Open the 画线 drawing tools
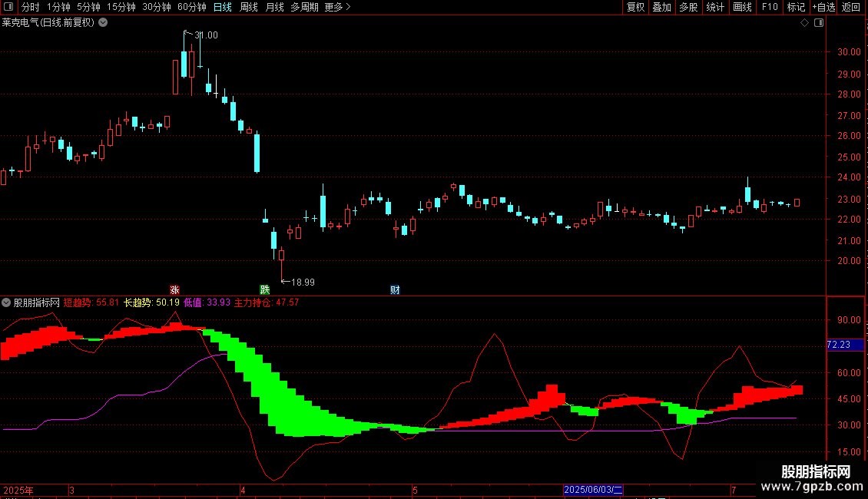The image size is (868, 499). click(x=742, y=7)
